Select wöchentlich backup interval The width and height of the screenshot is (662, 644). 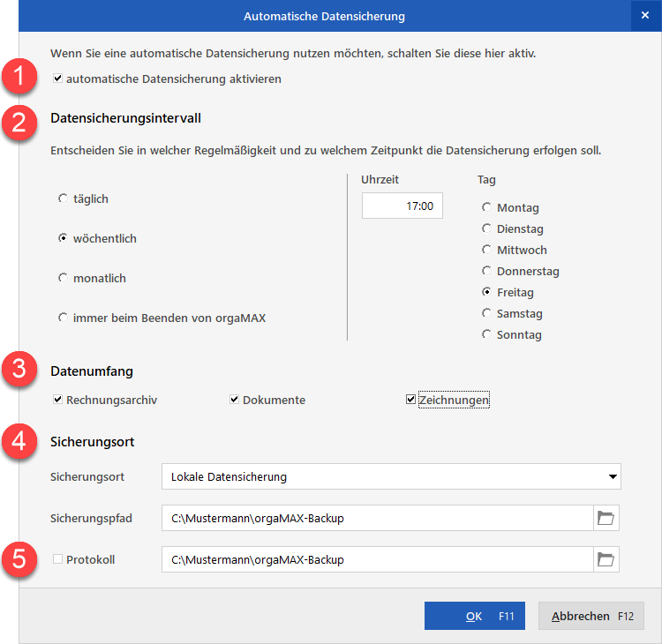[x=63, y=238]
